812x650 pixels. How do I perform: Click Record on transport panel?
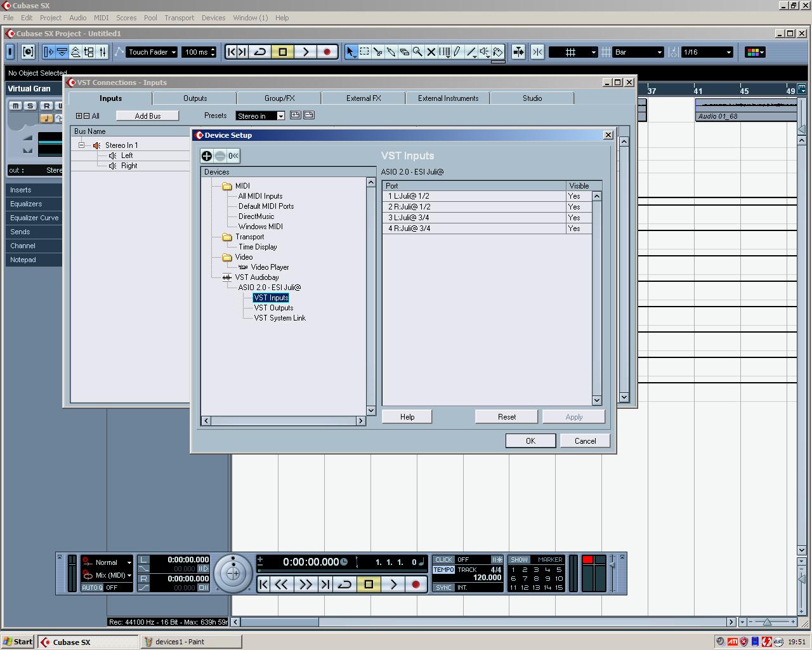pos(416,584)
